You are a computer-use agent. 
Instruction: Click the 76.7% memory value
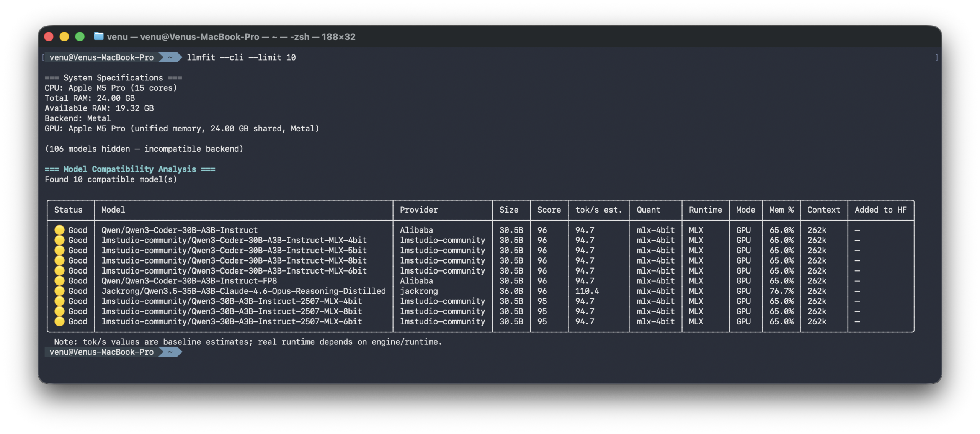[x=781, y=291]
